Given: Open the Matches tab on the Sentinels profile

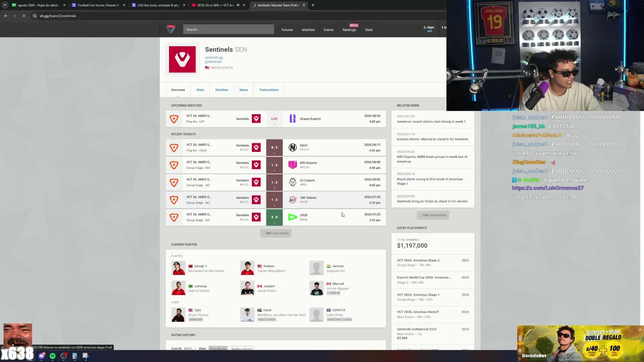Looking at the screenshot, I should coord(222,89).
